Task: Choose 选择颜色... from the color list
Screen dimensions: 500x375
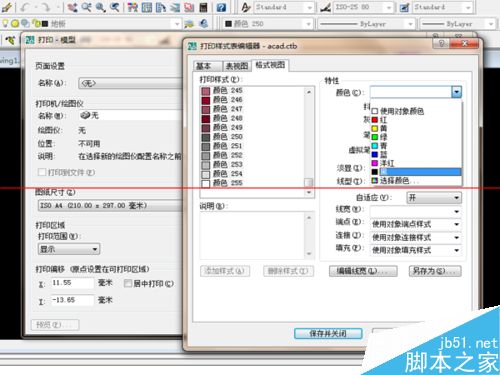Action: (x=416, y=181)
